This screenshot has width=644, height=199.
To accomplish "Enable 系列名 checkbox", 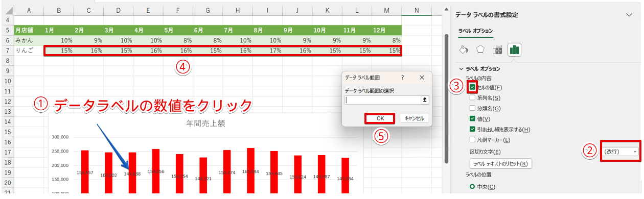I will (x=473, y=97).
